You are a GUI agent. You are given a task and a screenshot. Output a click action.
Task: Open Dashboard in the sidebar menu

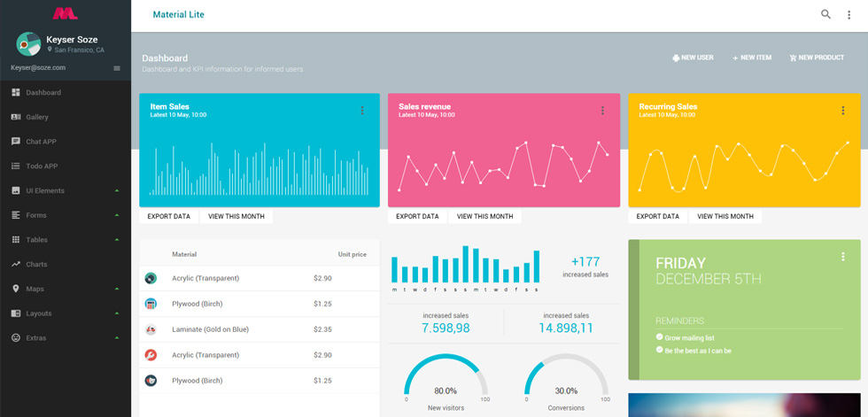pyautogui.click(x=43, y=92)
